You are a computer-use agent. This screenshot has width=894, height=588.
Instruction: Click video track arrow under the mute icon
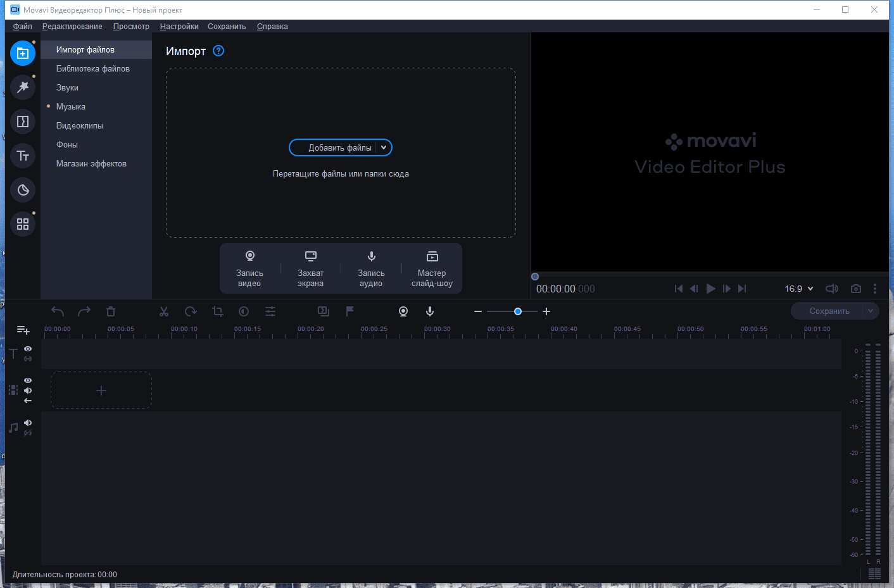[x=28, y=401]
